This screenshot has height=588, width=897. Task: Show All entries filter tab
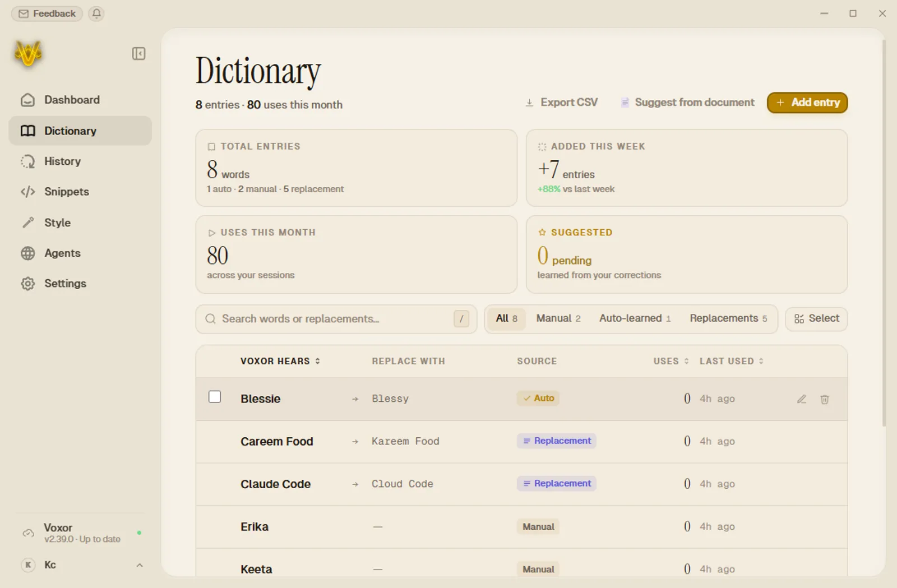(507, 318)
